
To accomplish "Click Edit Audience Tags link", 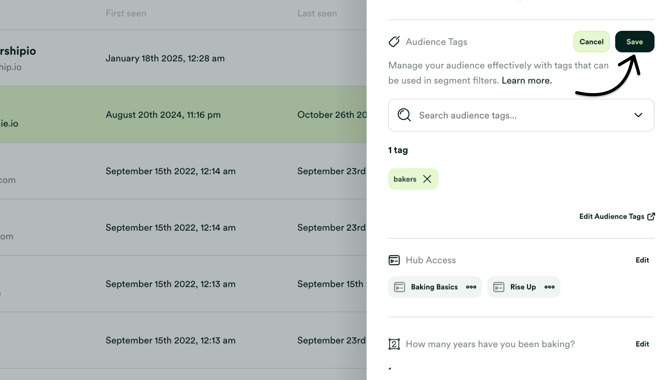I will [x=611, y=216].
